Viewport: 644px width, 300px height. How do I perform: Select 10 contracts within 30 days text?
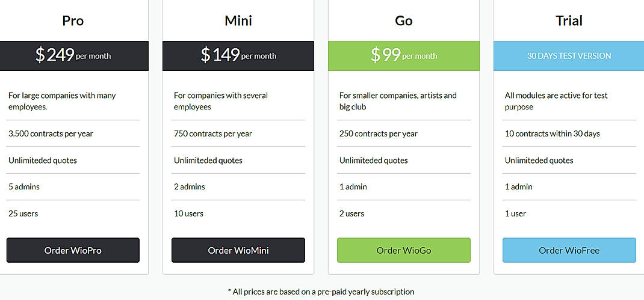[553, 133]
